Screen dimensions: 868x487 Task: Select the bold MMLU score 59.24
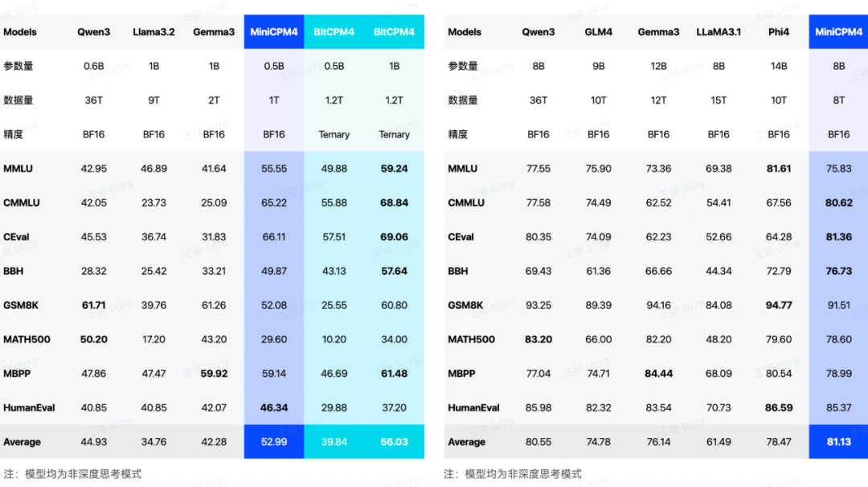pyautogui.click(x=394, y=168)
